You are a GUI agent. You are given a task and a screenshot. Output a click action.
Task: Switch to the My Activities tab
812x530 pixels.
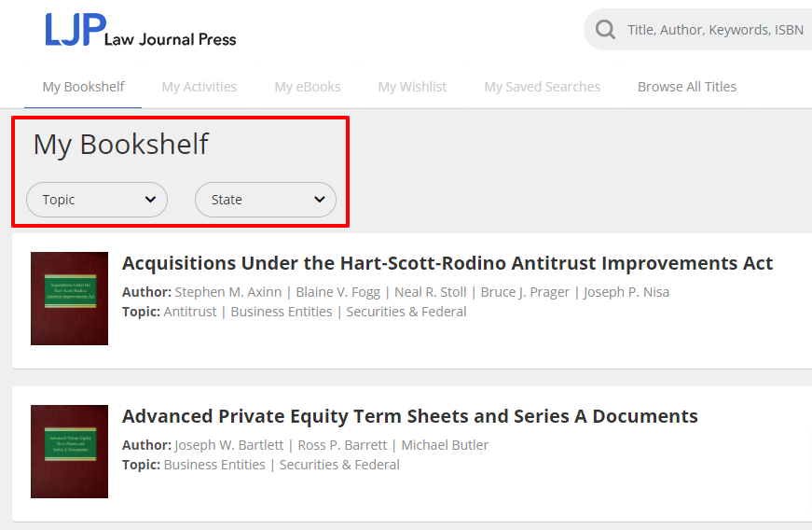[x=199, y=87]
